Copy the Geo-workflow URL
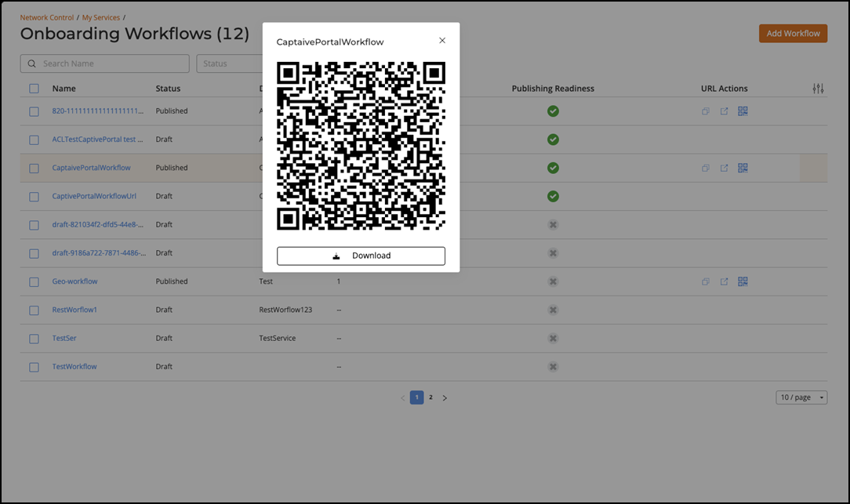 pos(706,281)
